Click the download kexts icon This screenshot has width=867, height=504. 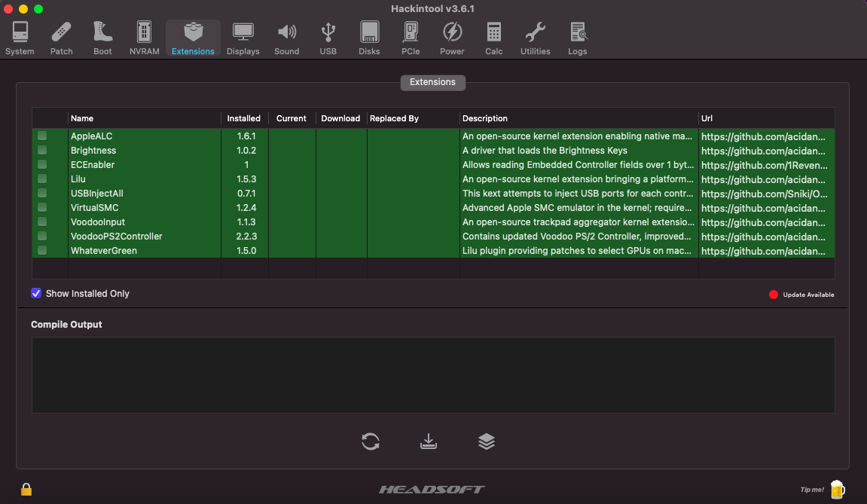(429, 441)
